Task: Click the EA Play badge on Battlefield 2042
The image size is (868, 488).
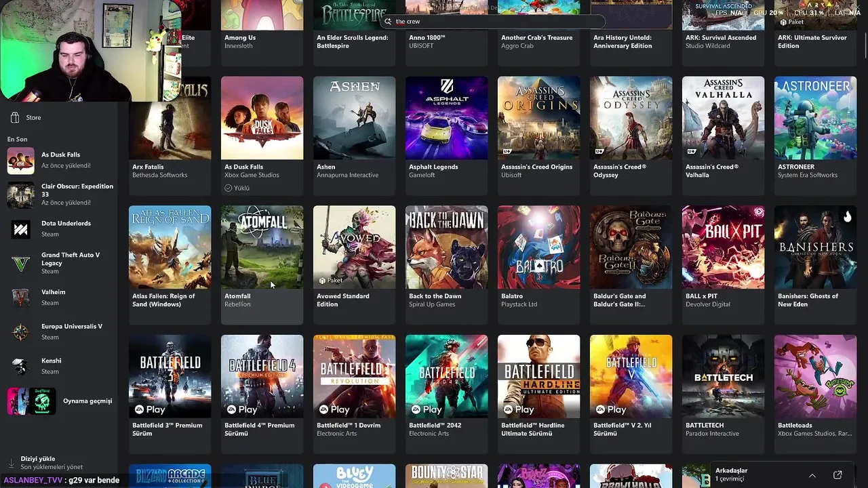Action: (426, 409)
